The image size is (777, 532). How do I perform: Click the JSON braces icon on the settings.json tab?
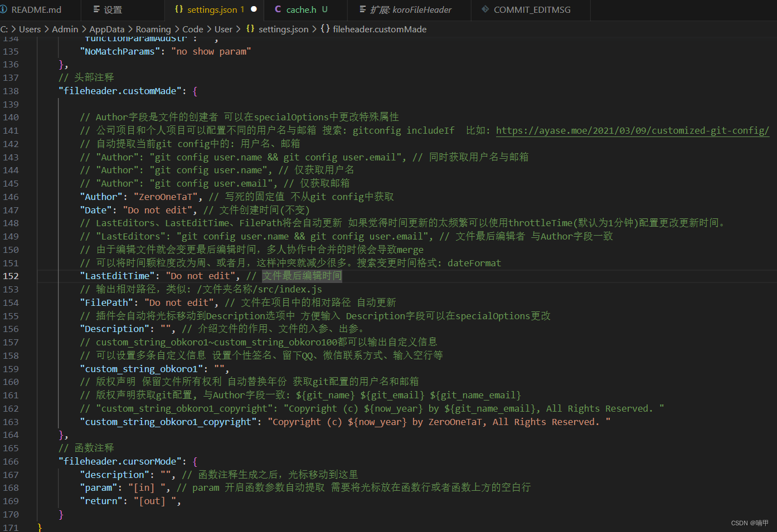coord(179,9)
